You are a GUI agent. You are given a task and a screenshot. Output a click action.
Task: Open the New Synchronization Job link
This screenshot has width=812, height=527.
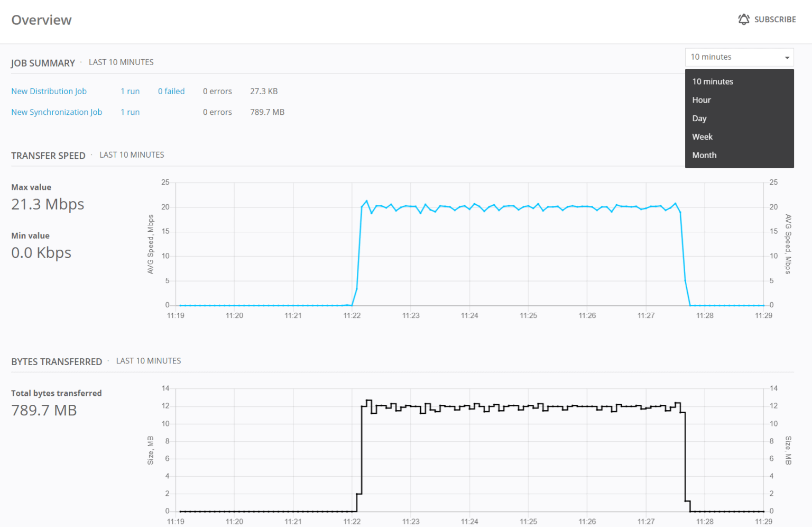pyautogui.click(x=57, y=112)
